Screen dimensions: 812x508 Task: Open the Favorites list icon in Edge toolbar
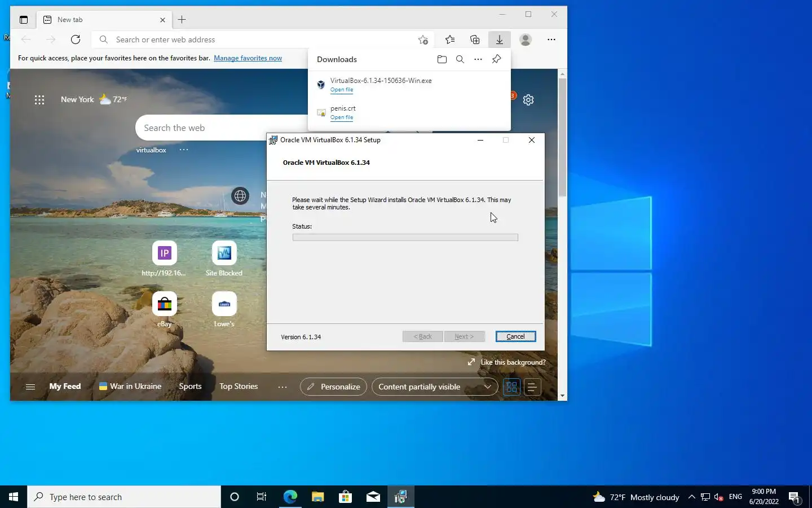(450, 40)
